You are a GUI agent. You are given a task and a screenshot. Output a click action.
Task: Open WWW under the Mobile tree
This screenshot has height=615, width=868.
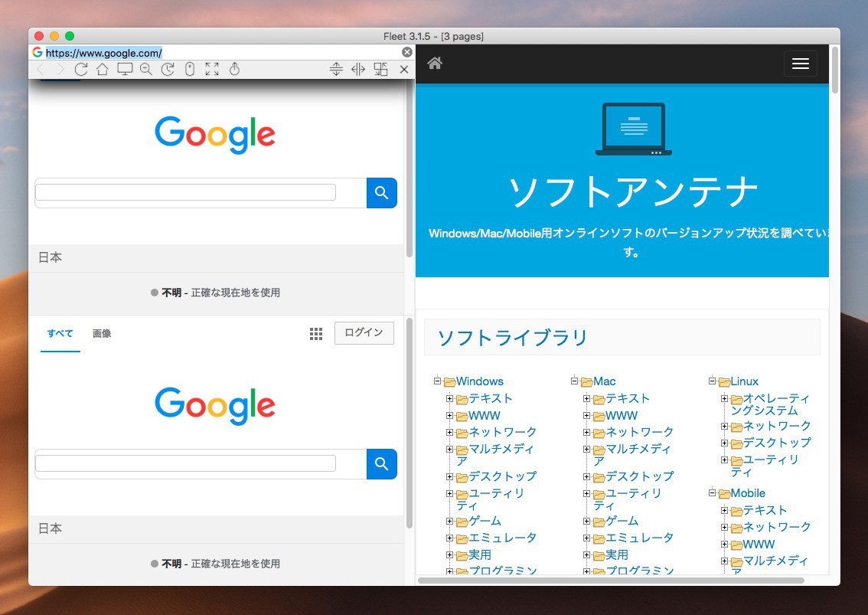click(x=759, y=544)
